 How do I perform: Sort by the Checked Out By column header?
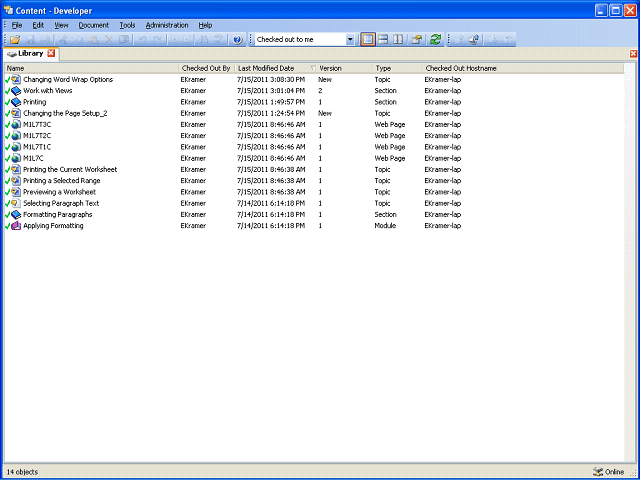207,68
